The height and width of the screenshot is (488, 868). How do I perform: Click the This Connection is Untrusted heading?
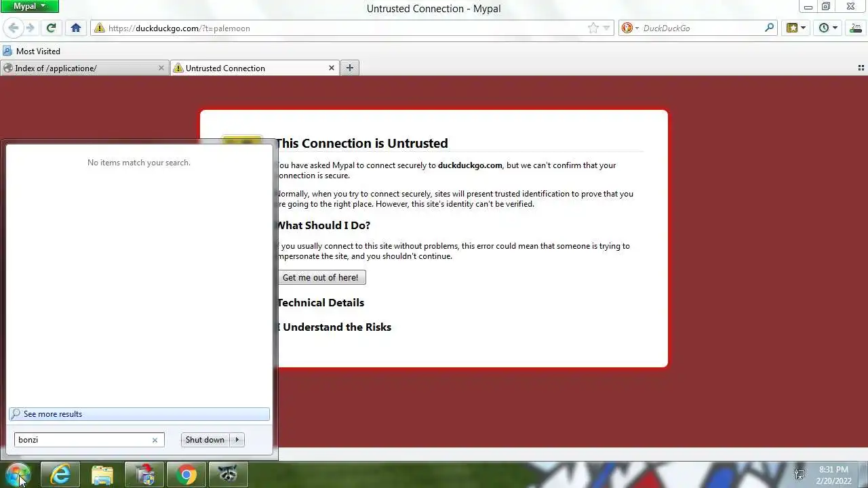coord(362,143)
